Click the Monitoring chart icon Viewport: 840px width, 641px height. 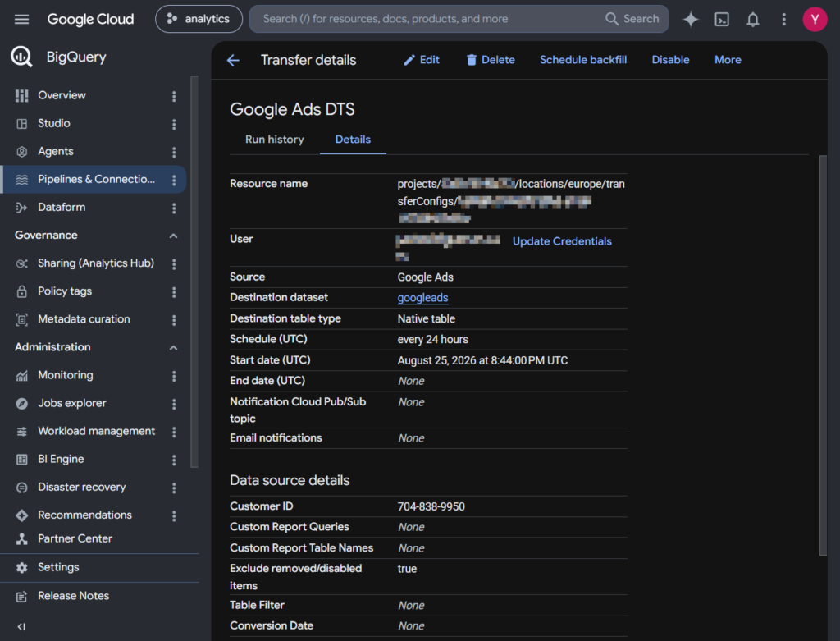[x=22, y=375]
